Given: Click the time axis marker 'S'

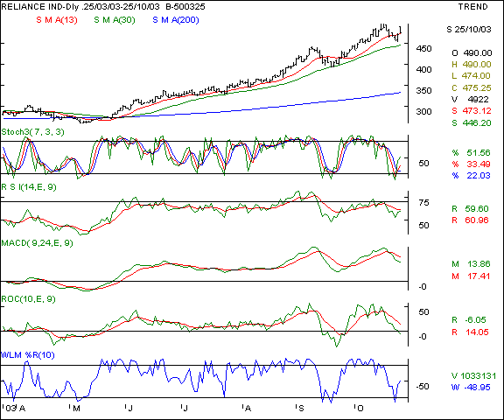Looking at the screenshot, I should 301,409.
